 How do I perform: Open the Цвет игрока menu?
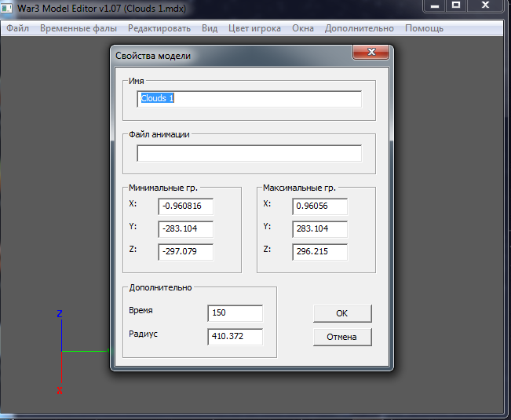[x=254, y=28]
